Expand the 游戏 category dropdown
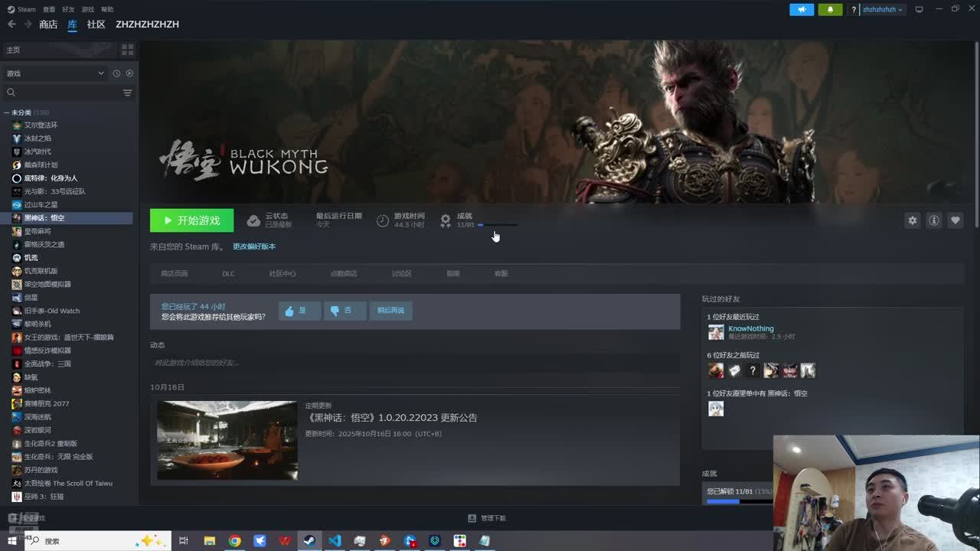This screenshot has width=980, height=551. (x=100, y=73)
